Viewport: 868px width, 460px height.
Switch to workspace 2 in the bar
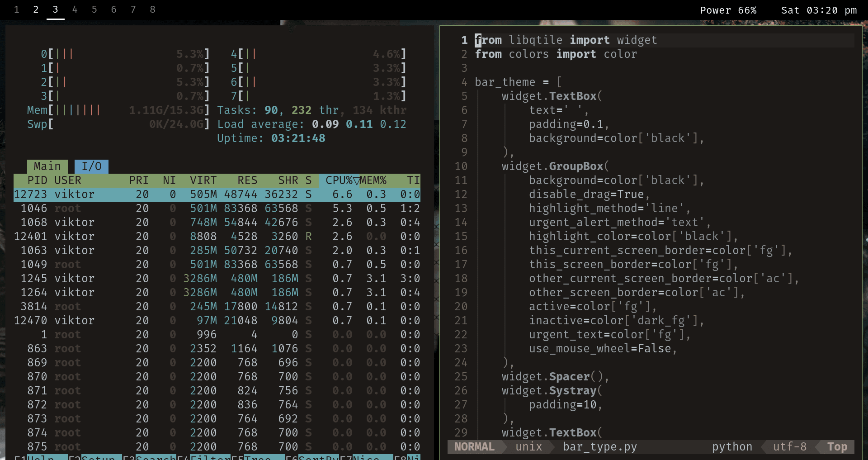[x=36, y=9]
